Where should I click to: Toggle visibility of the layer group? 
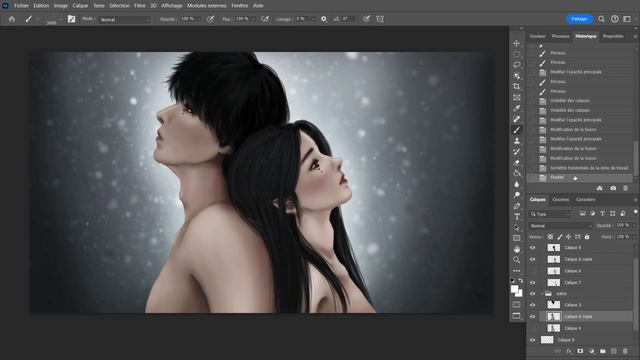pos(533,294)
